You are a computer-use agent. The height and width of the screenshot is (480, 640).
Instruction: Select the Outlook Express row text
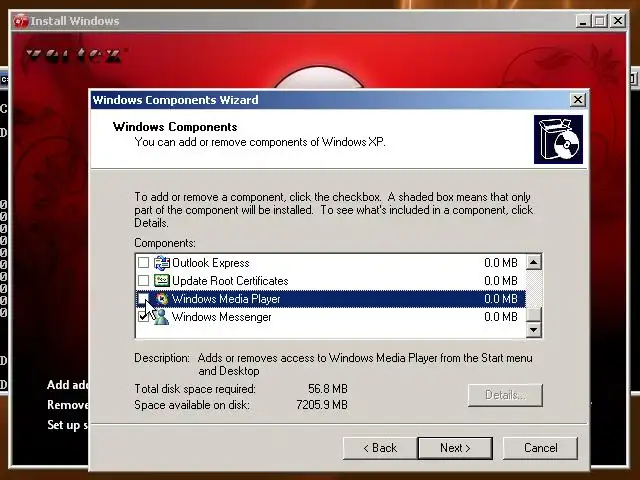[211, 263]
